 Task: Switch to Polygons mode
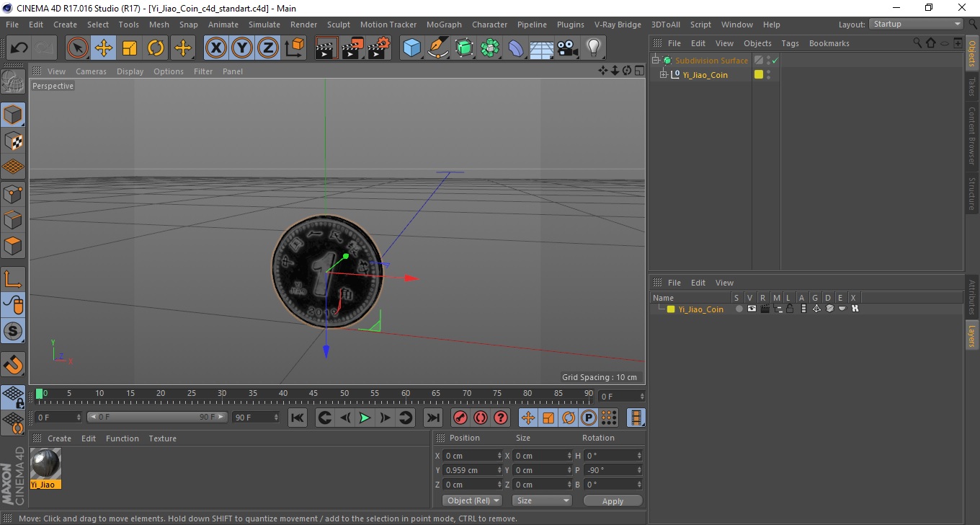(13, 245)
